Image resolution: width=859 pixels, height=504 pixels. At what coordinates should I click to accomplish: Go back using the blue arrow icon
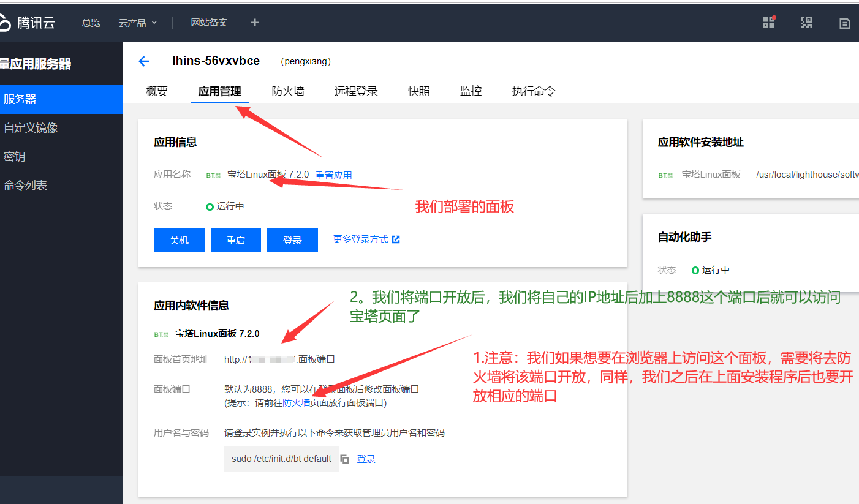click(x=144, y=61)
